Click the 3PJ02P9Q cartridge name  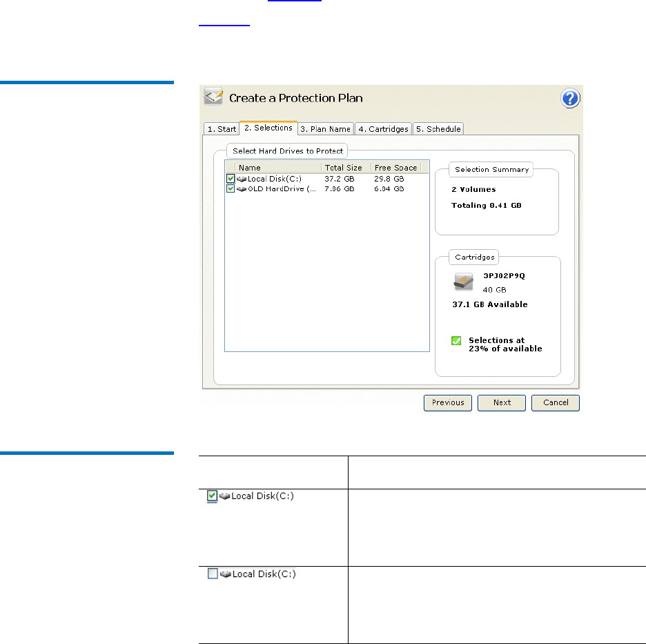(x=504, y=275)
